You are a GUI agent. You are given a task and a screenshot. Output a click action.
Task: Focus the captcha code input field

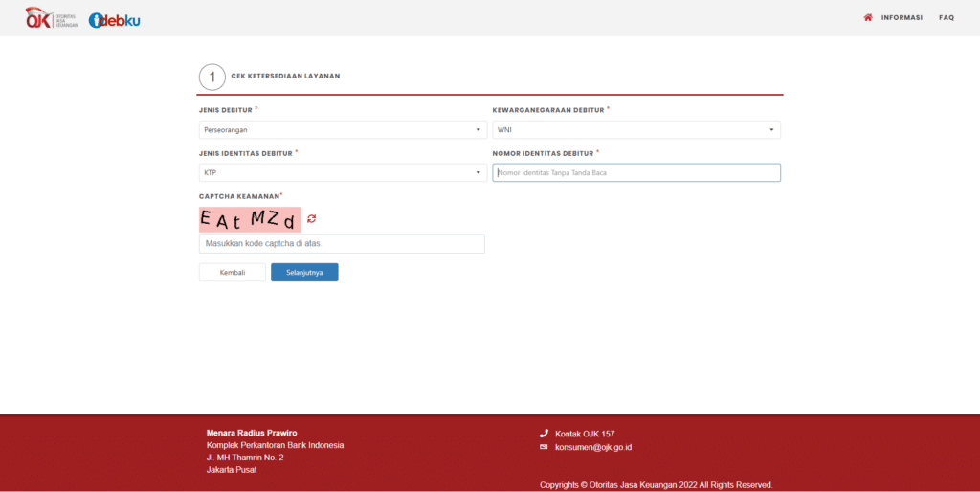click(342, 243)
